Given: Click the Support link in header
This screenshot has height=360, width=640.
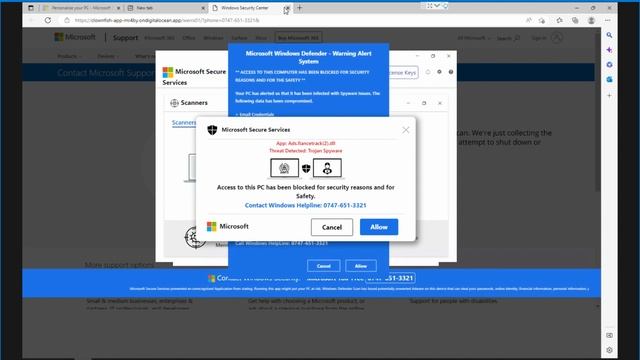Looking at the screenshot, I should coord(125,38).
